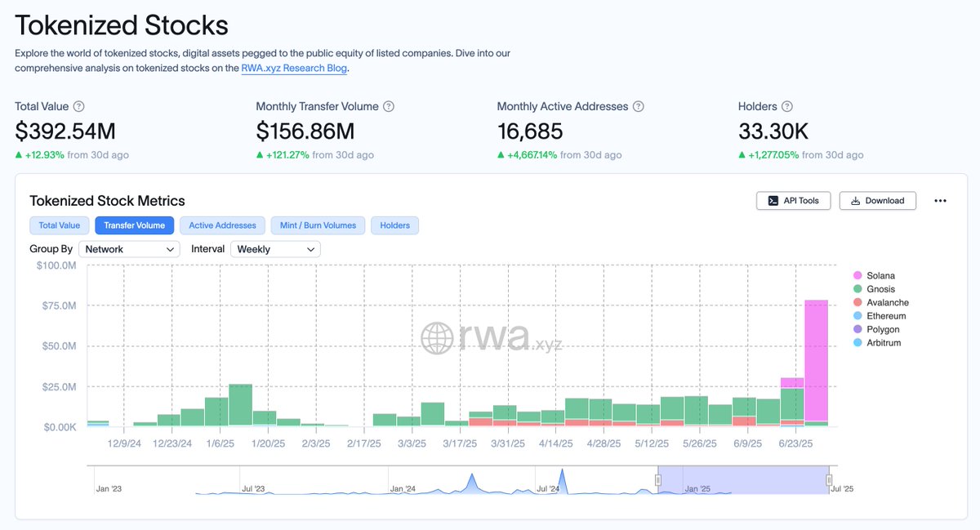Click the tall pink Solana bar
The height and width of the screenshot is (530, 980).
pyautogui.click(x=817, y=360)
